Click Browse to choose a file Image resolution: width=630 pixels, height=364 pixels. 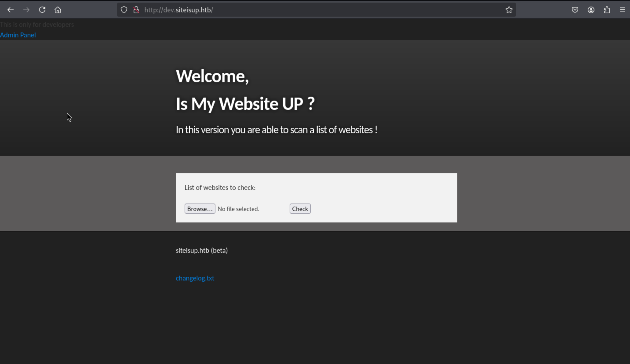pos(200,209)
